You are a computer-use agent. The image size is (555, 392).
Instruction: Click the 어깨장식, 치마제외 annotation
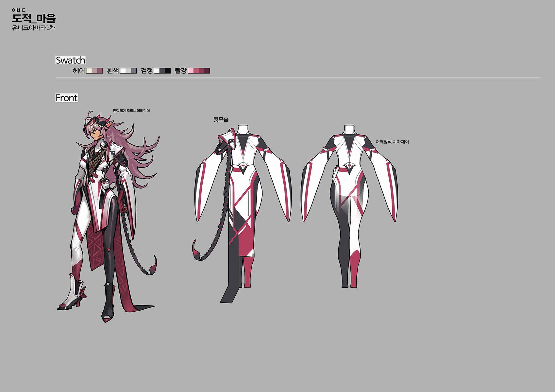coord(392,142)
